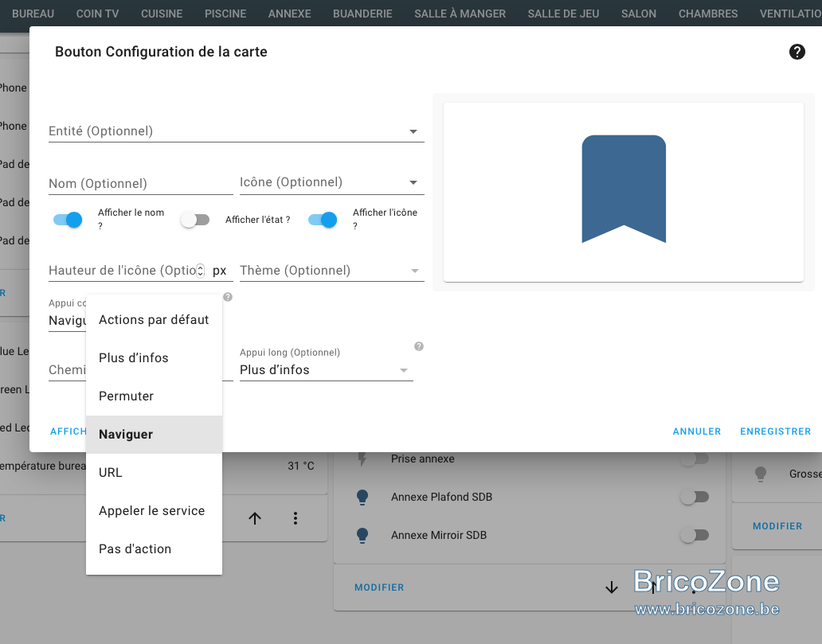822x644 pixels.
Task: Disable the Afficher le nom toggle
Action: [68, 220]
